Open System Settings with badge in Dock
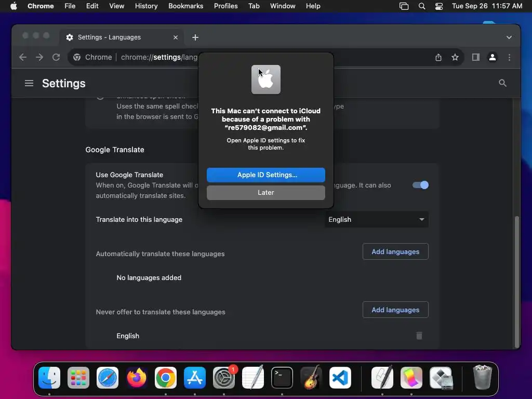Viewport: 532px width, 399px height. tap(224, 378)
